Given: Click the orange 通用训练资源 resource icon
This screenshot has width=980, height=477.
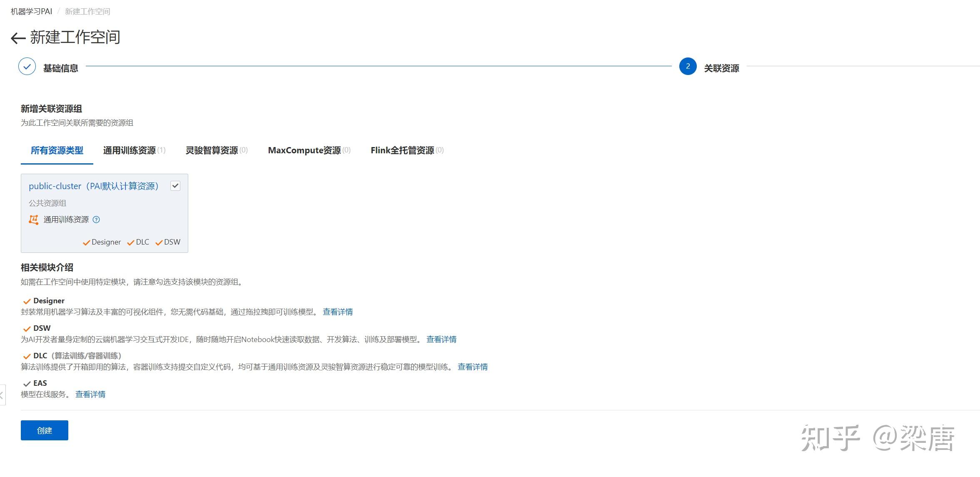Looking at the screenshot, I should click(34, 220).
